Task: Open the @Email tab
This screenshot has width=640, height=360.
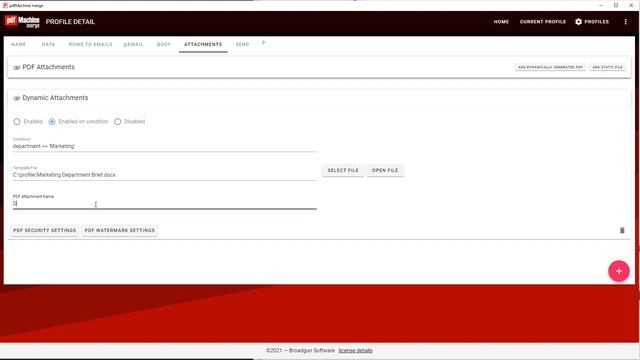Action: 133,44
